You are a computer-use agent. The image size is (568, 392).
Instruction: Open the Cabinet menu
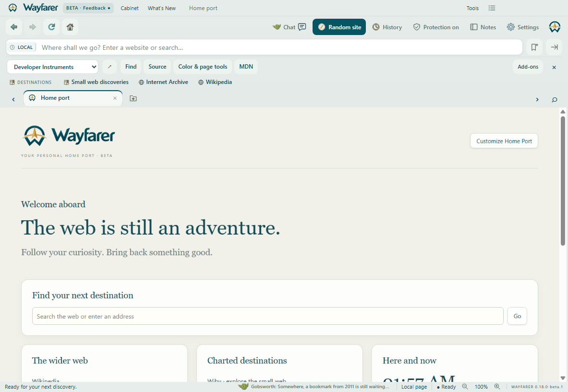(130, 8)
